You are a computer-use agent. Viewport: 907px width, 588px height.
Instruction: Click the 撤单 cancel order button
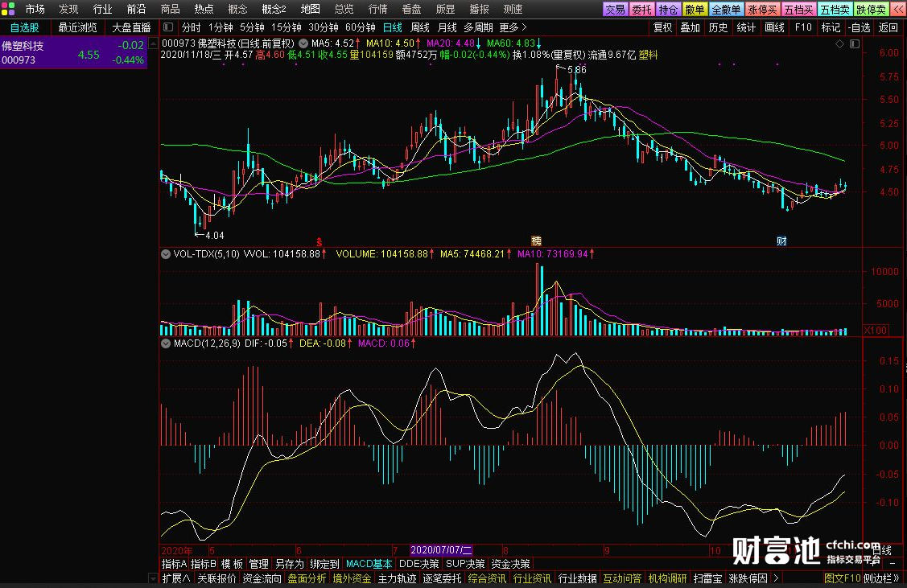tap(695, 10)
